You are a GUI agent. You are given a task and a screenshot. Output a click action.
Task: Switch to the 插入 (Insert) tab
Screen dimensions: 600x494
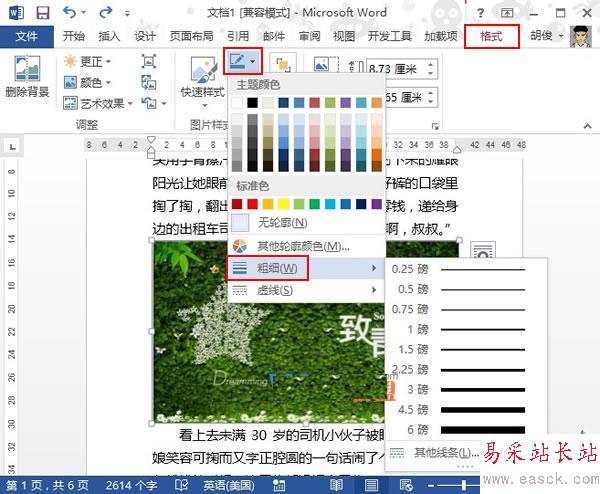click(109, 36)
